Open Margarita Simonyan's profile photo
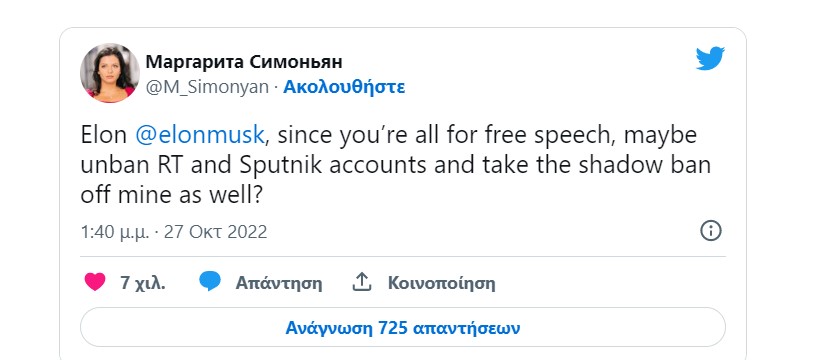 [x=110, y=73]
